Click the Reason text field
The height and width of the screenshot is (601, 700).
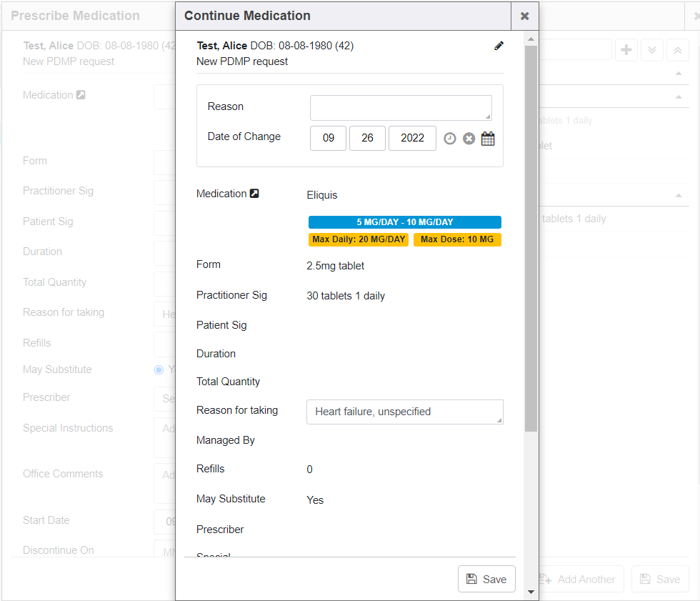pyautogui.click(x=401, y=108)
